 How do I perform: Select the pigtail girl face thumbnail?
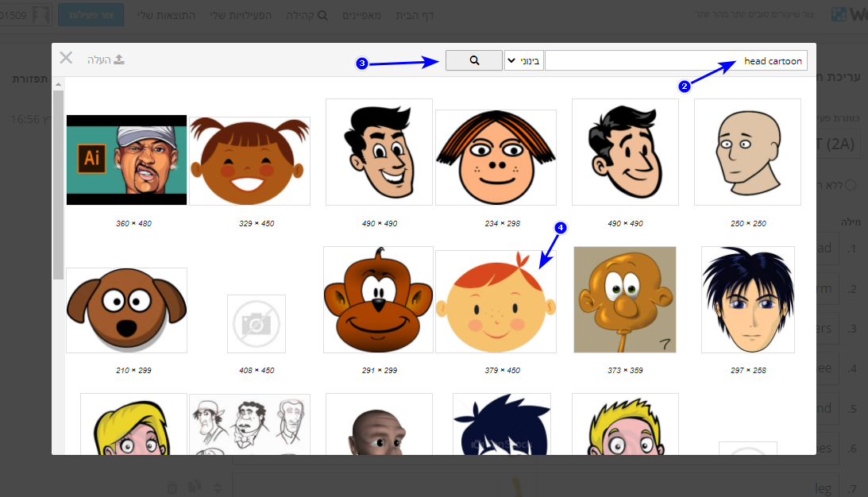[249, 160]
